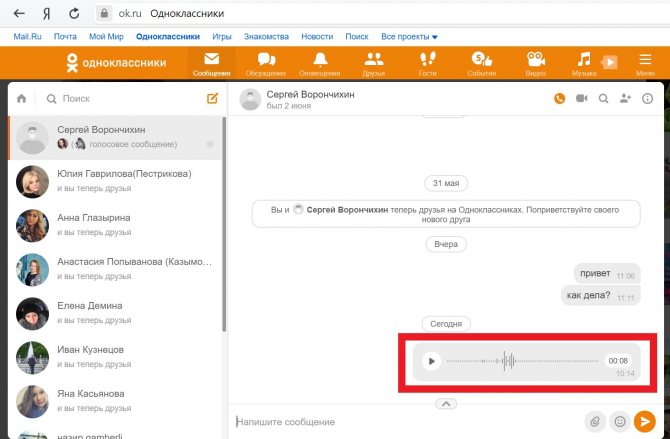The image size is (670, 439).
Task: Open the Игры link
Action: pyautogui.click(x=222, y=37)
